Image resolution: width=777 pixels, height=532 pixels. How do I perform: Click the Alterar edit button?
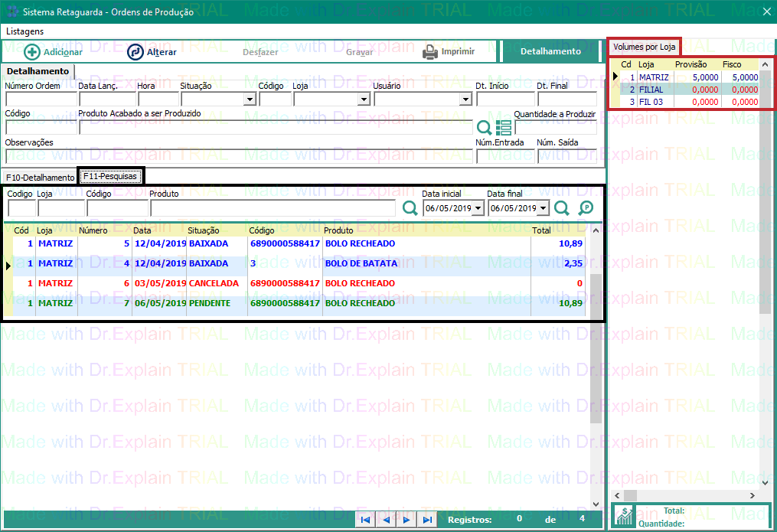point(152,51)
